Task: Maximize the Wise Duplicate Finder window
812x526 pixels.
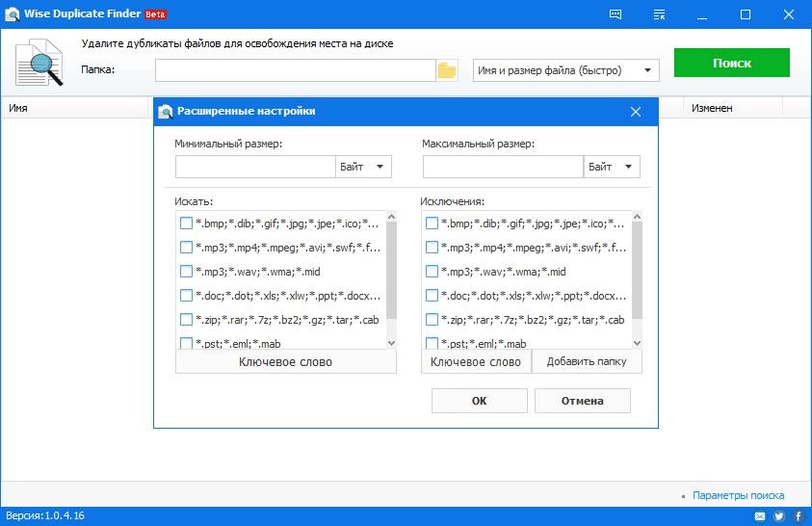Action: [x=746, y=14]
